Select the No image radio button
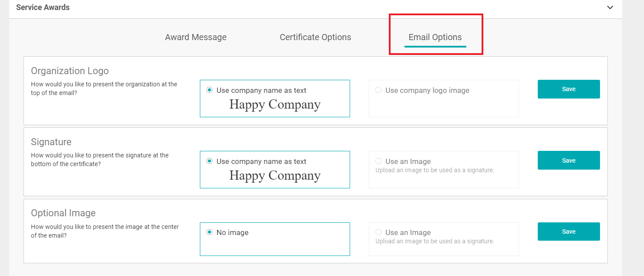The width and height of the screenshot is (644, 276). coord(209,232)
